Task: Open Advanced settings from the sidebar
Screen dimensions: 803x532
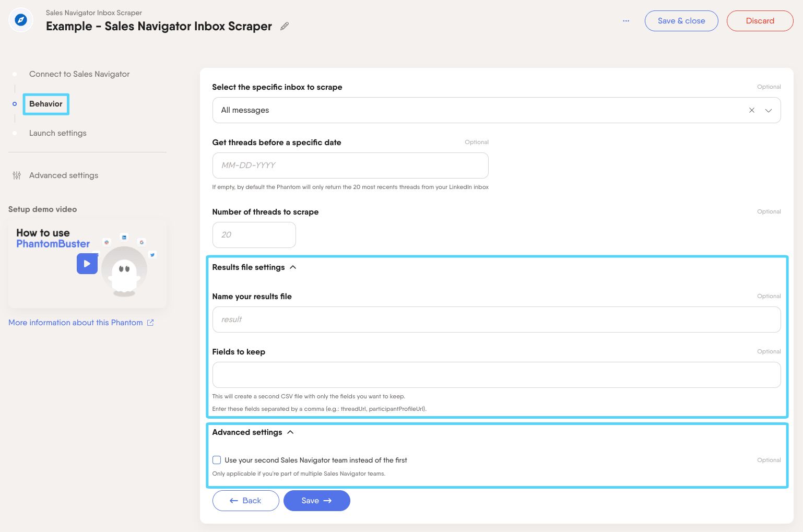Action: point(64,175)
